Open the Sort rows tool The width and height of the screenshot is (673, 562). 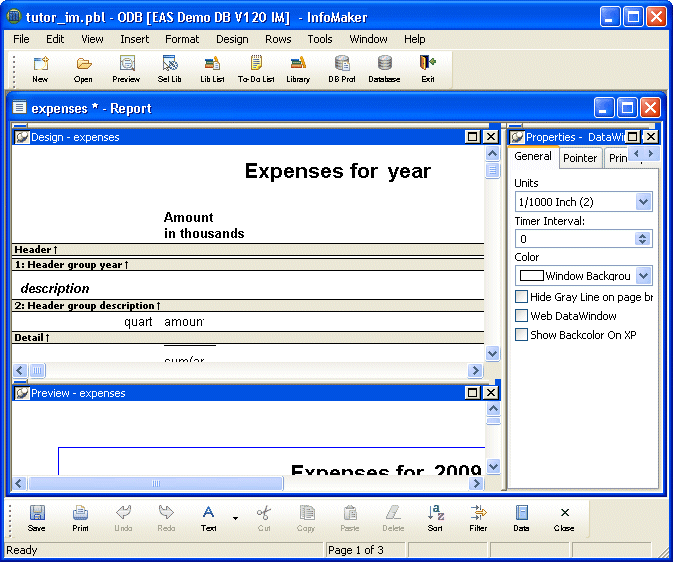(435, 518)
